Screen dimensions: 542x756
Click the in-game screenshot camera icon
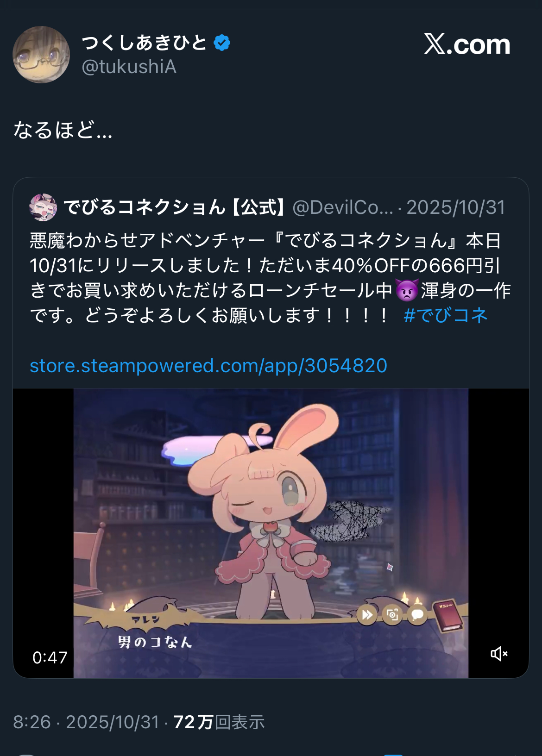coord(392,615)
